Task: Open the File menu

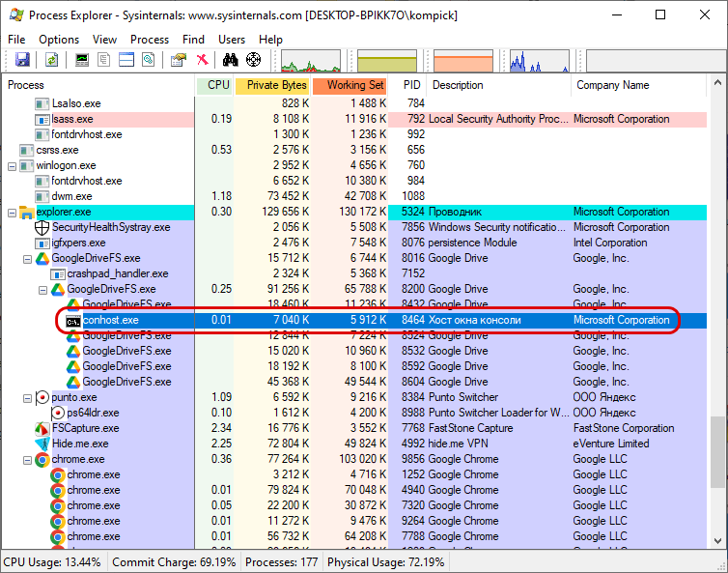Action: (x=16, y=40)
